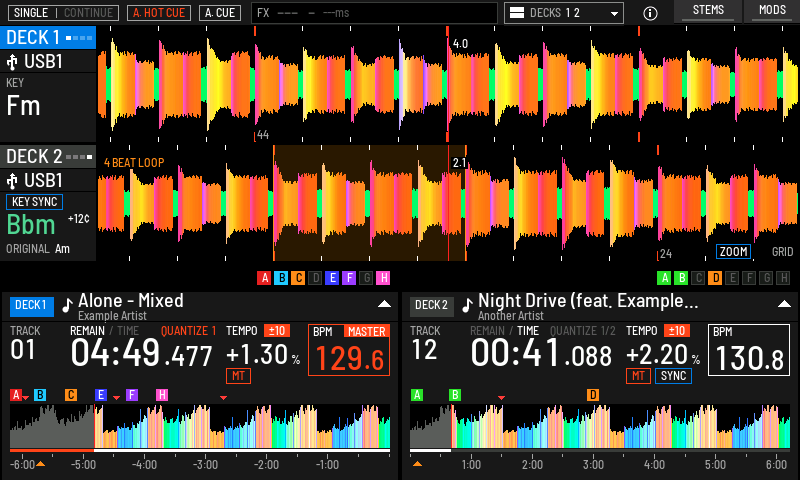Toggle SINGLE play mode
Screen dimensions: 800x480
click(x=31, y=13)
